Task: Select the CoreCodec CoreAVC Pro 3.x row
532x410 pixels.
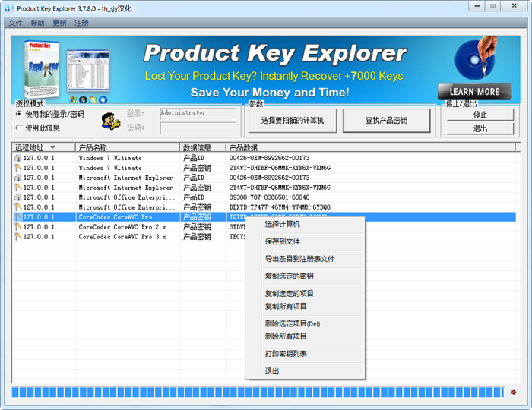Action: (122, 237)
